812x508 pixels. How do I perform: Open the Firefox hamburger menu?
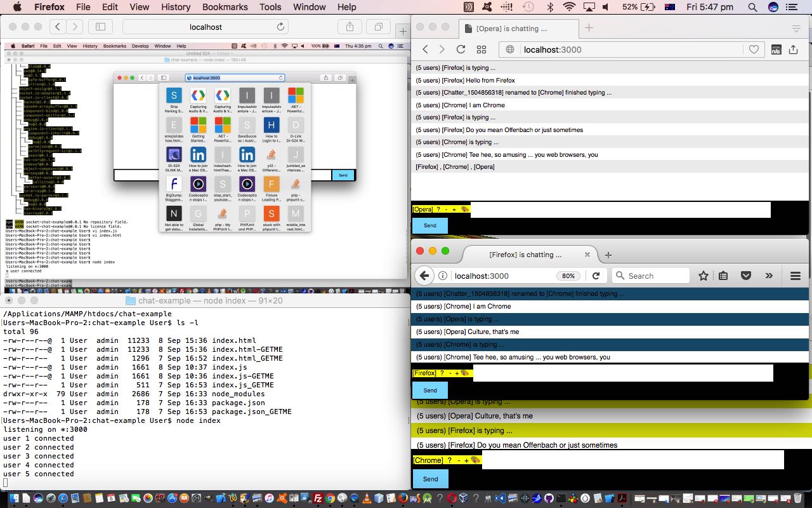(x=795, y=276)
